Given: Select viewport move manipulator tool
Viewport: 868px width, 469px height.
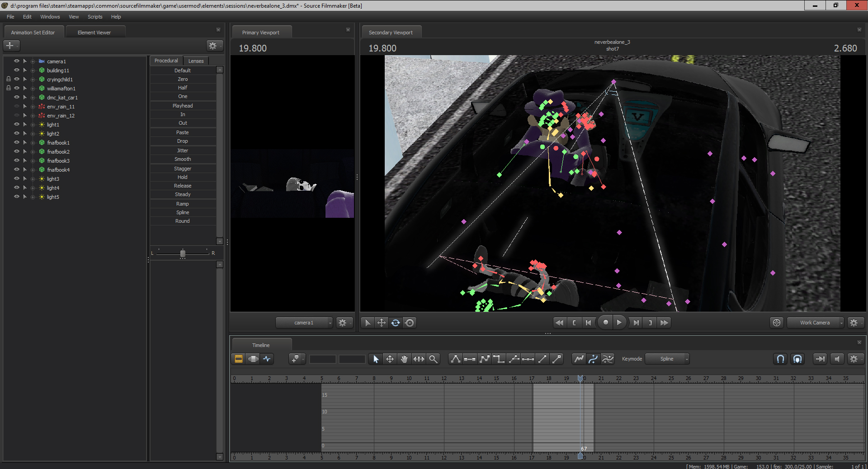Looking at the screenshot, I should click(382, 323).
